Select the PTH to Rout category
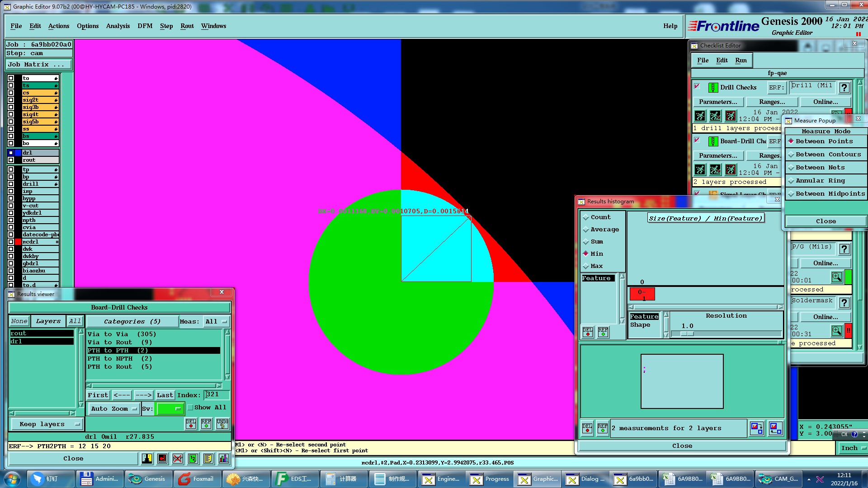The height and width of the screenshot is (488, 868). pyautogui.click(x=120, y=367)
